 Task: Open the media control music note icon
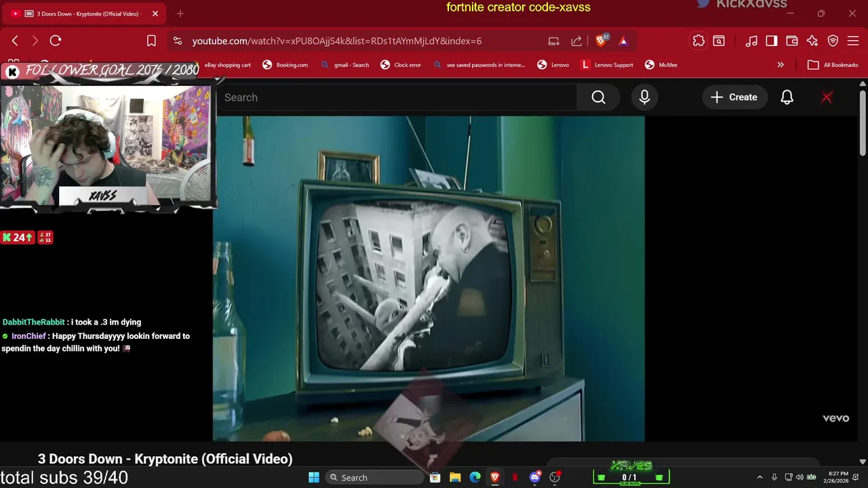click(x=751, y=41)
